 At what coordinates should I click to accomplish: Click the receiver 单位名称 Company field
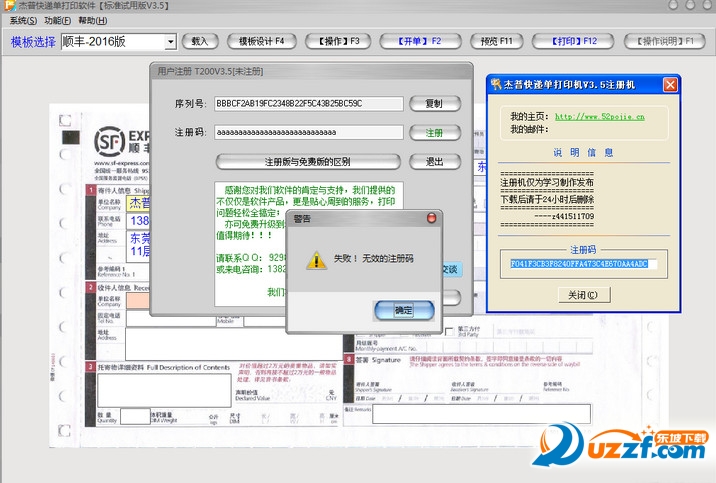tap(138, 301)
